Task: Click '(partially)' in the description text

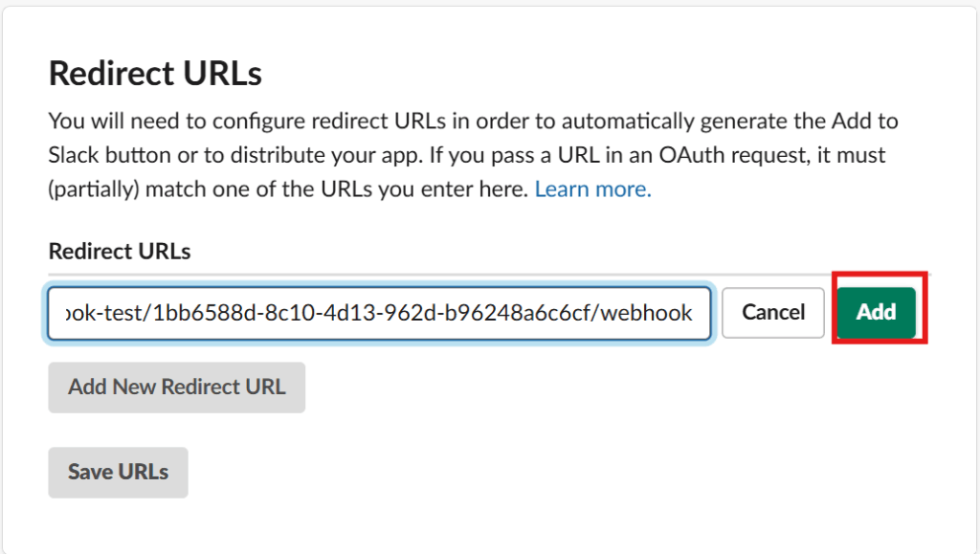Action: [x=95, y=188]
